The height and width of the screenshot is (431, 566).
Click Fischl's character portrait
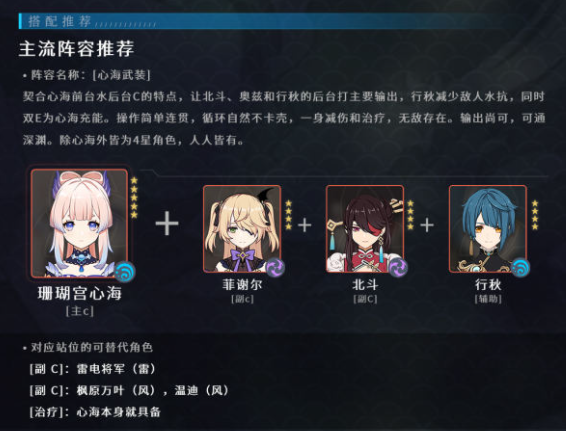(x=242, y=228)
